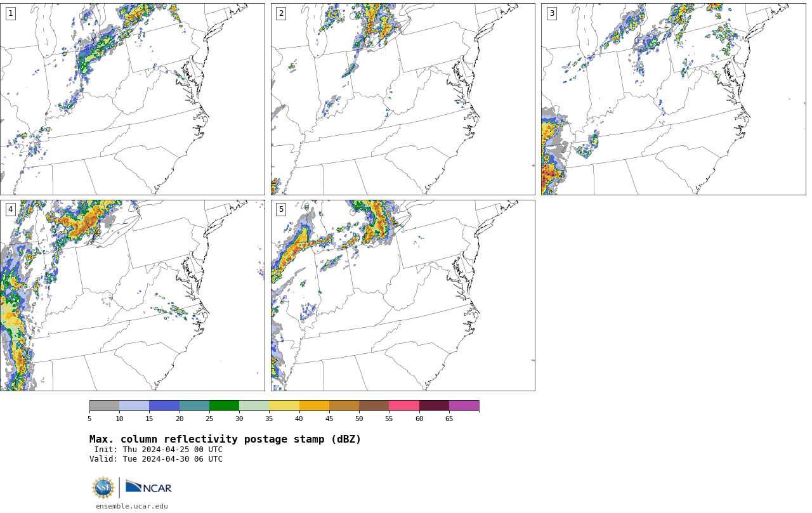Click the member number 5 label

click(x=281, y=209)
